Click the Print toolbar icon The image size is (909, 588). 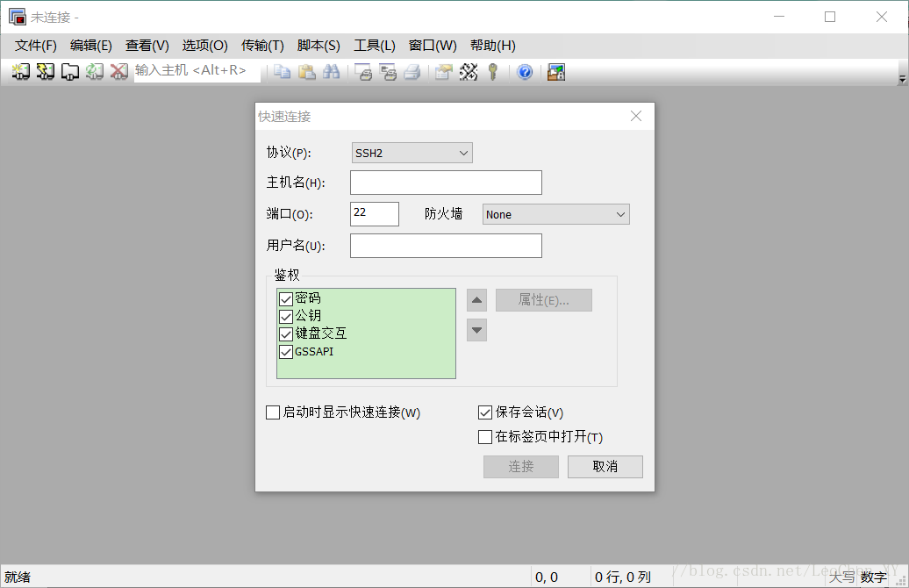[411, 72]
